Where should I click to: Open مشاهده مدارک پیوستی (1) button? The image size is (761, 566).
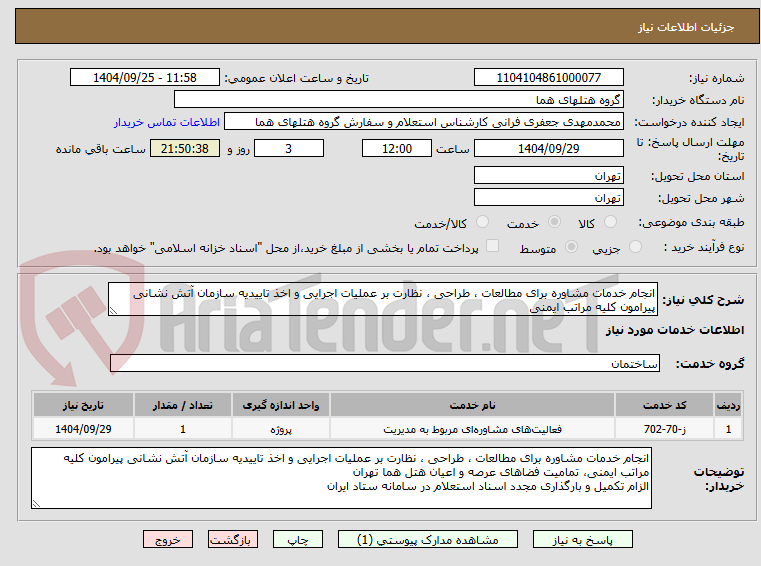[x=428, y=539]
